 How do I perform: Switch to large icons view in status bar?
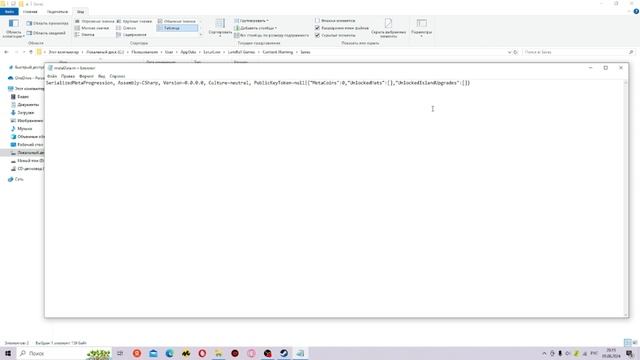pyautogui.click(x=634, y=342)
